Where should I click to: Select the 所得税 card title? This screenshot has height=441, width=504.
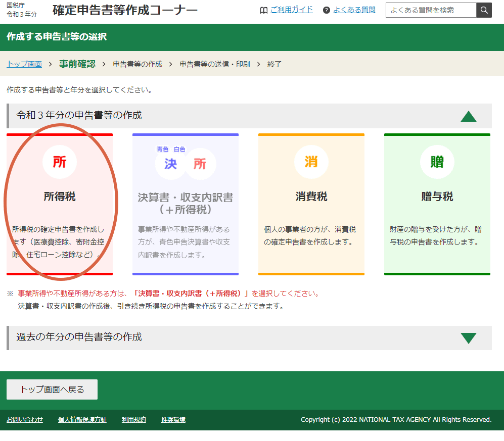[x=60, y=196]
